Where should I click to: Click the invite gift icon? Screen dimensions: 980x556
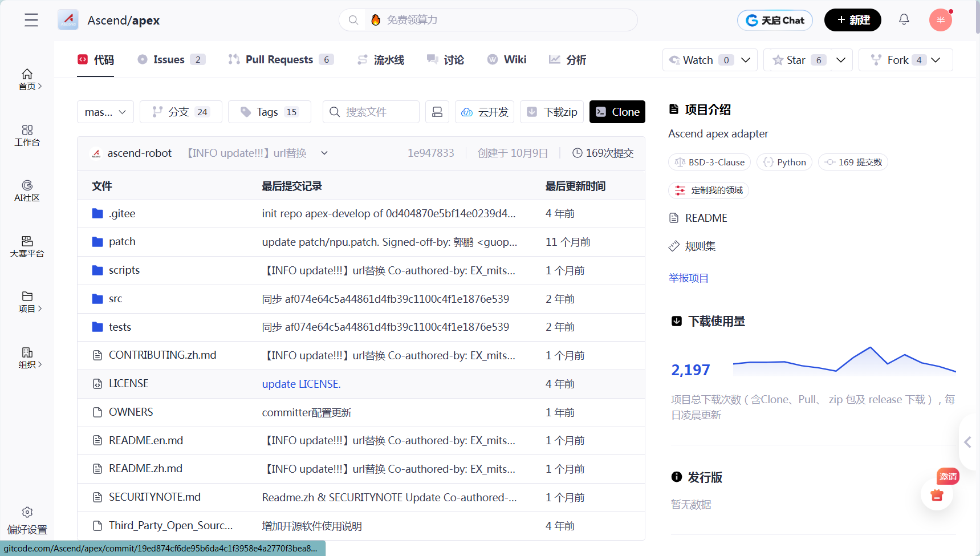pyautogui.click(x=937, y=494)
